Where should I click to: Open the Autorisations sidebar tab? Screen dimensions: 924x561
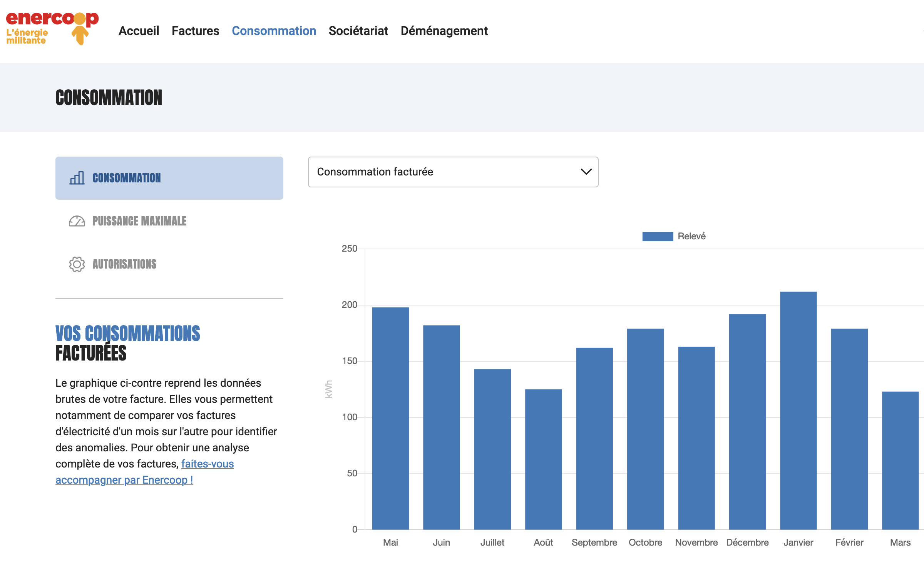coord(124,264)
